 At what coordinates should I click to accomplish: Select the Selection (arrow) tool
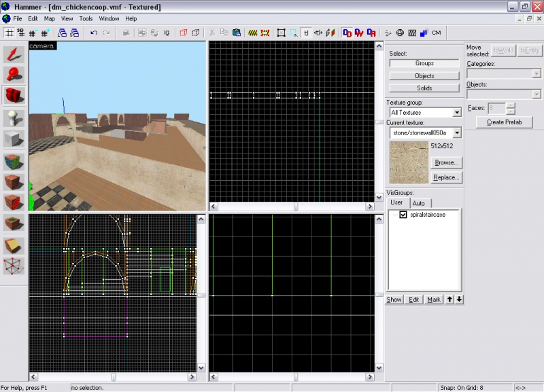[x=14, y=54]
